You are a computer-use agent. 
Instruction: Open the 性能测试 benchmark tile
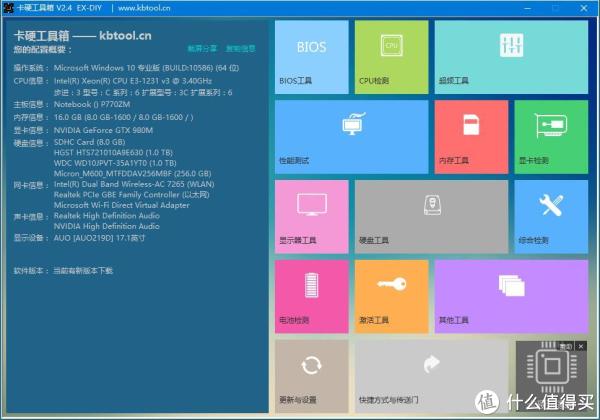352,137
